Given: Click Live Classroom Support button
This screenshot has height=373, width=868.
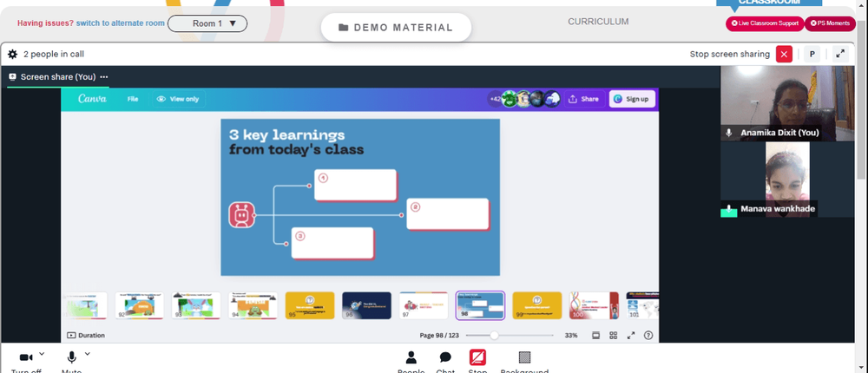Looking at the screenshot, I should pos(764,23).
